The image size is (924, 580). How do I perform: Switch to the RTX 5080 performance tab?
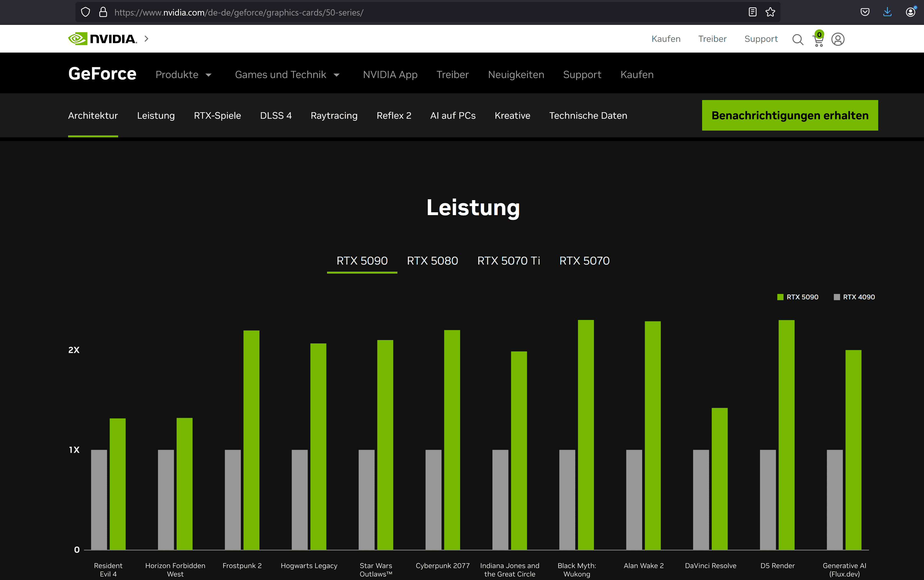click(x=432, y=261)
